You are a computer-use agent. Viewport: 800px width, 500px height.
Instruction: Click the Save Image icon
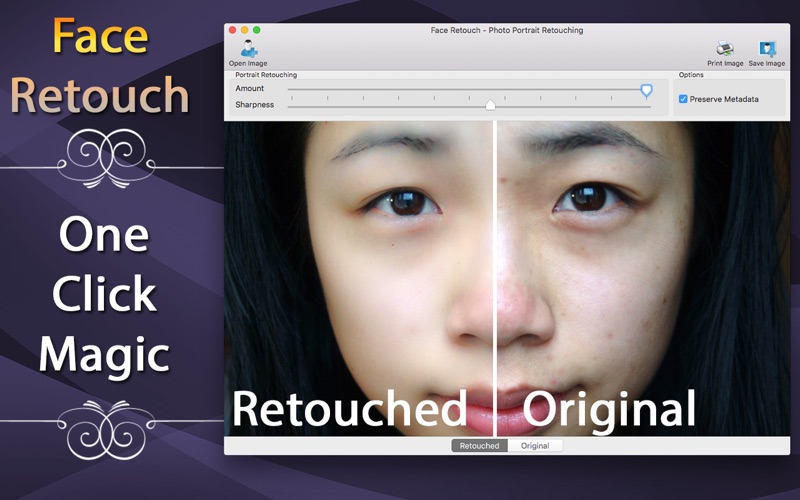click(767, 49)
